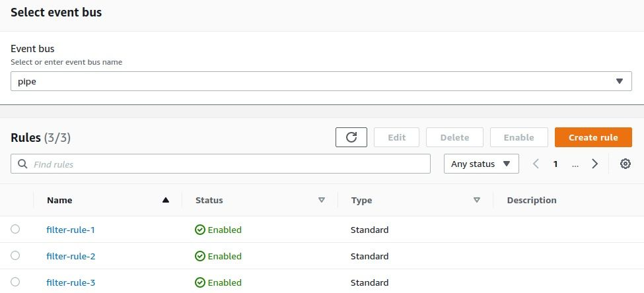Open the filter-rule-3 link

(x=71, y=282)
